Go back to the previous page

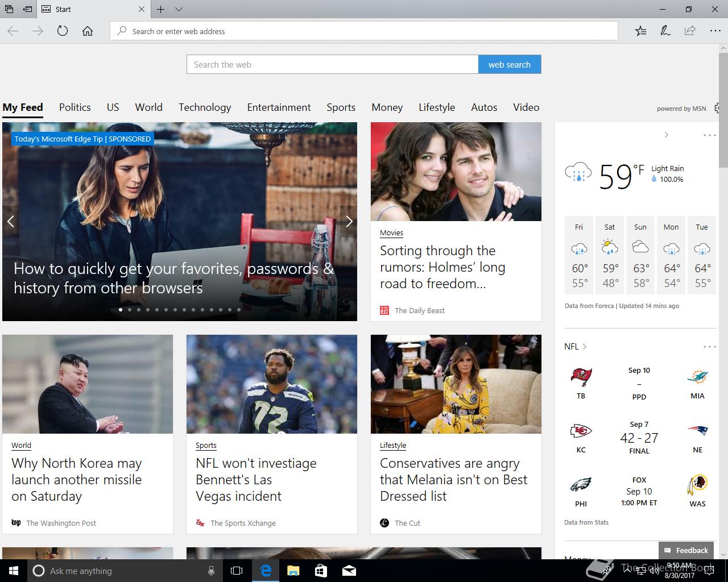tap(13, 31)
